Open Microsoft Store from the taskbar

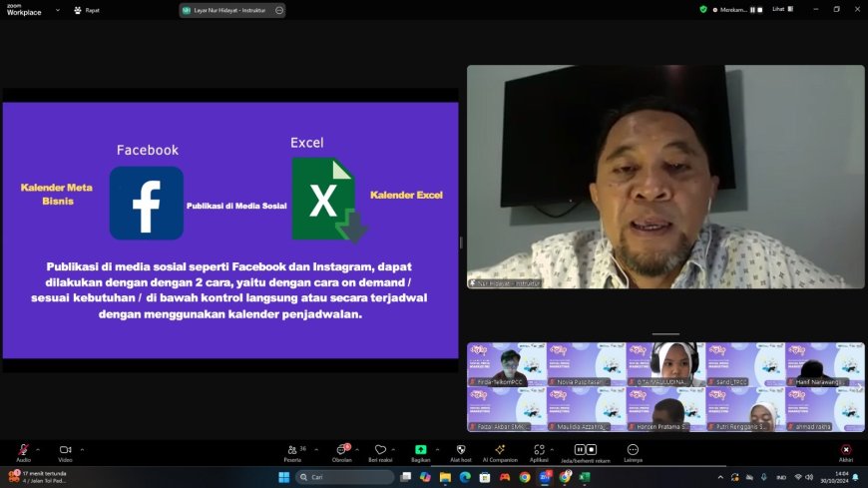pyautogui.click(x=485, y=477)
